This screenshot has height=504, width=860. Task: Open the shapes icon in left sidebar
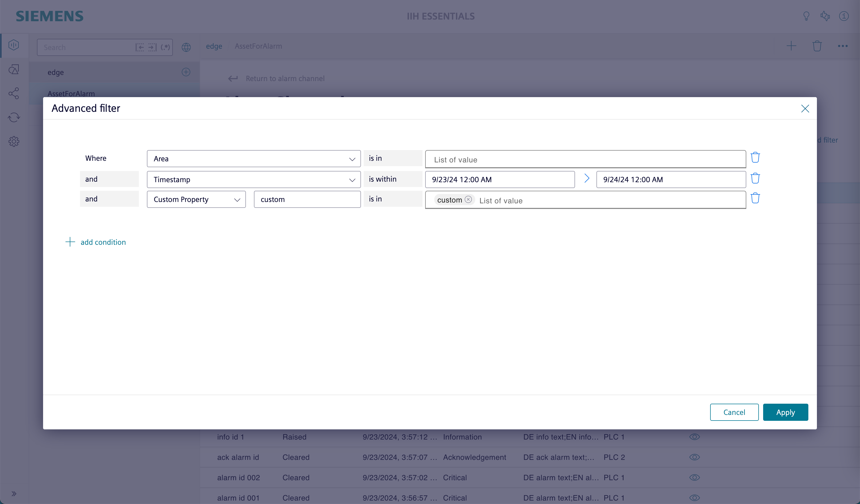coord(14,70)
